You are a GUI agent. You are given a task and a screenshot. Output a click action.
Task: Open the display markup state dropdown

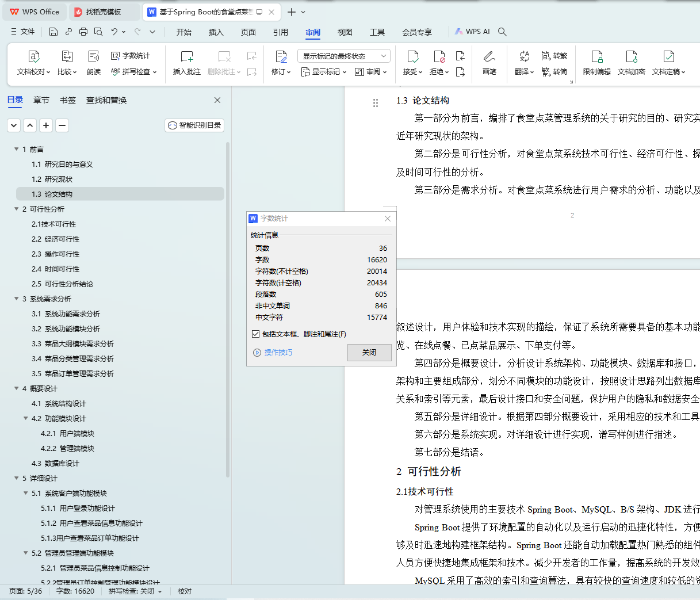(x=344, y=56)
